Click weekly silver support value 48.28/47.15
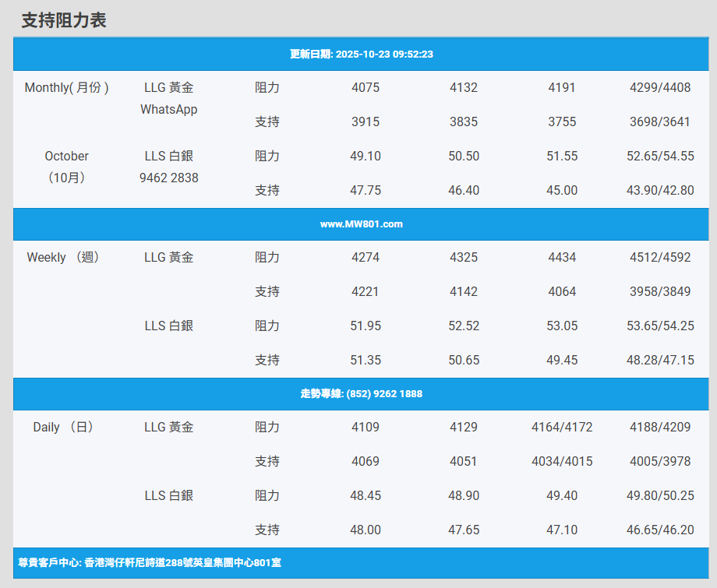717x588 pixels. coord(660,360)
